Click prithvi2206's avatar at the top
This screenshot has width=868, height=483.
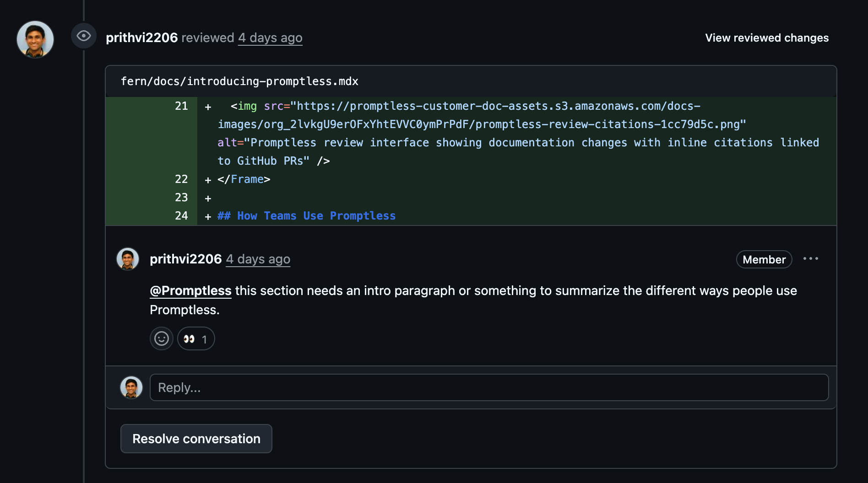35,39
